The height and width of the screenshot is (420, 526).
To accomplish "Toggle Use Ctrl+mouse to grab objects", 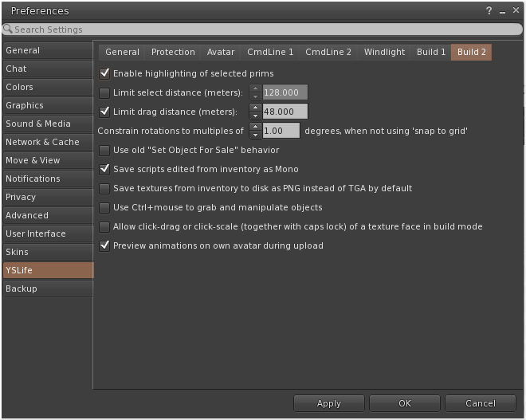I will tap(104, 207).
